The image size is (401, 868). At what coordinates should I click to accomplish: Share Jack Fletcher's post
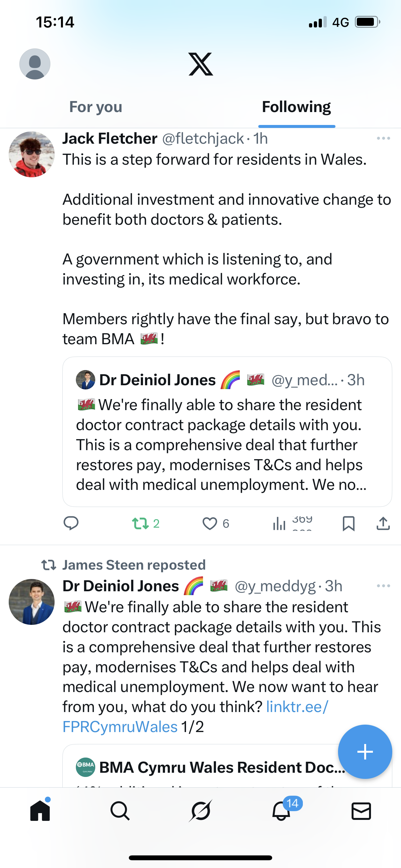click(383, 523)
